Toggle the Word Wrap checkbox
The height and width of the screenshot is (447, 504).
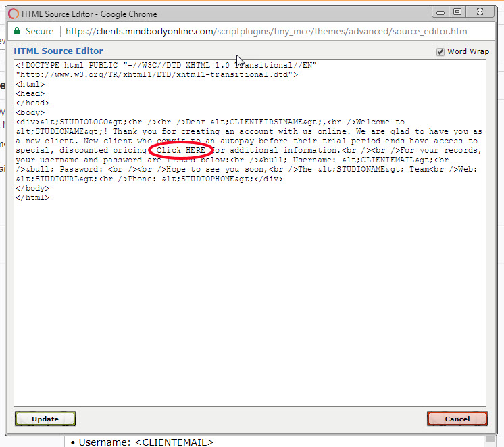click(x=440, y=52)
